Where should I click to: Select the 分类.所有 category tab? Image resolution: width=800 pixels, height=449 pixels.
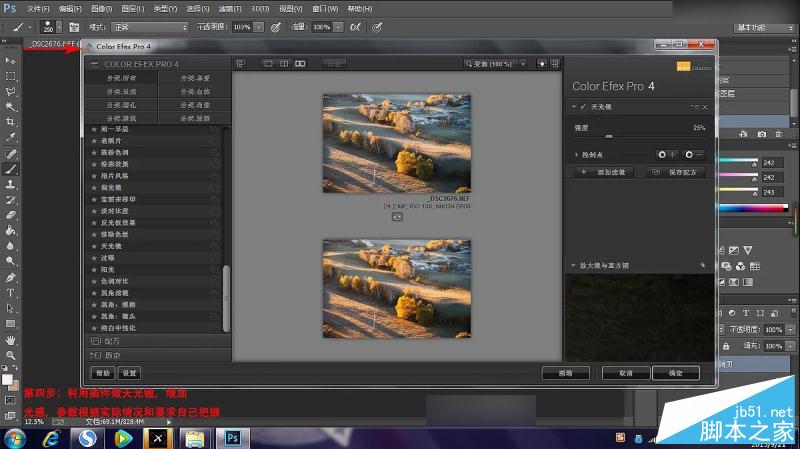click(121, 78)
